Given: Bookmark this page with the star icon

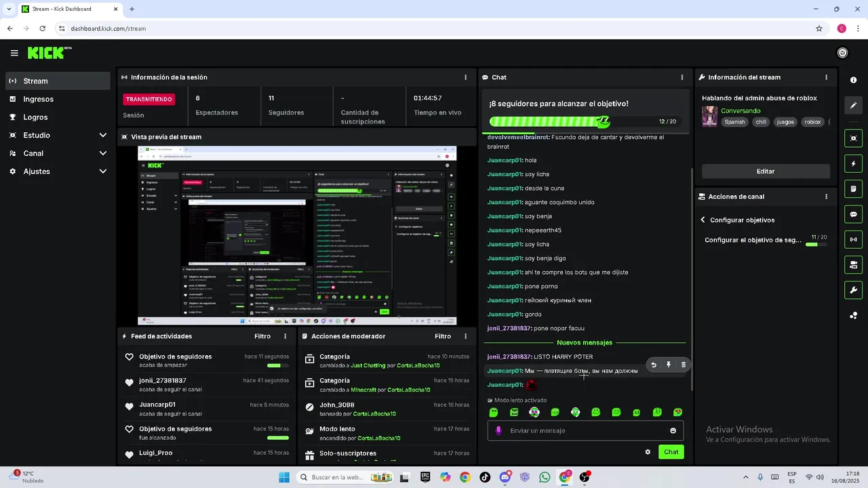Looking at the screenshot, I should (x=819, y=28).
